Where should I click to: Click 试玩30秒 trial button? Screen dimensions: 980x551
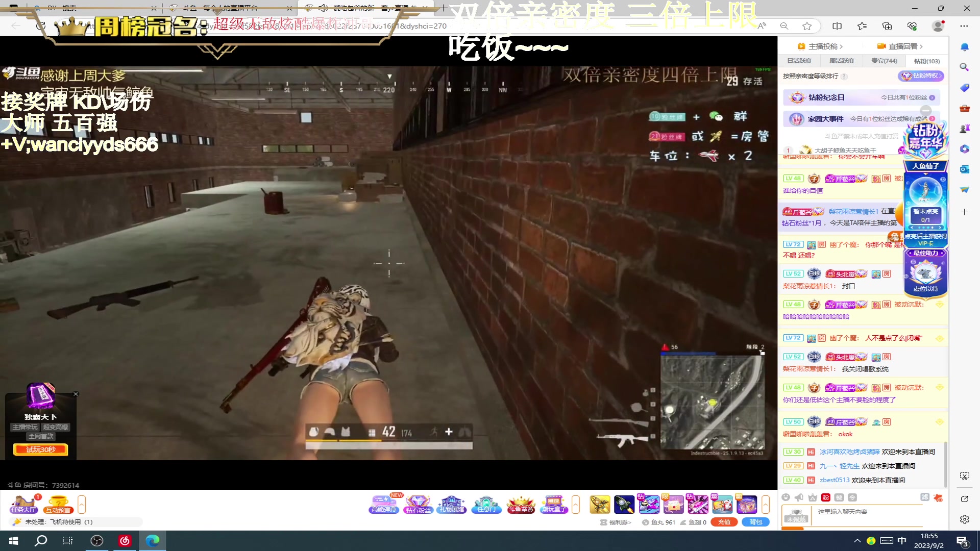[x=40, y=449]
